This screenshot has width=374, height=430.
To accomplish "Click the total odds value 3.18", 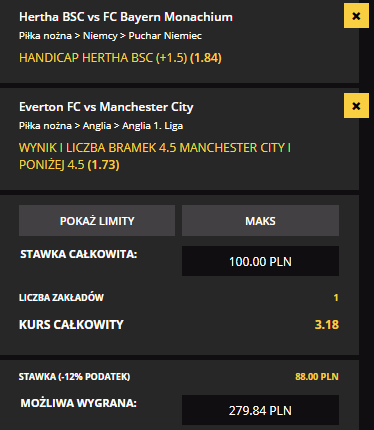I will [327, 325].
